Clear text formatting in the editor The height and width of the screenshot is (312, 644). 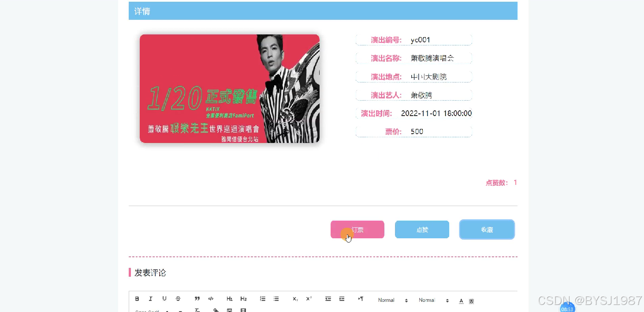[x=197, y=310]
